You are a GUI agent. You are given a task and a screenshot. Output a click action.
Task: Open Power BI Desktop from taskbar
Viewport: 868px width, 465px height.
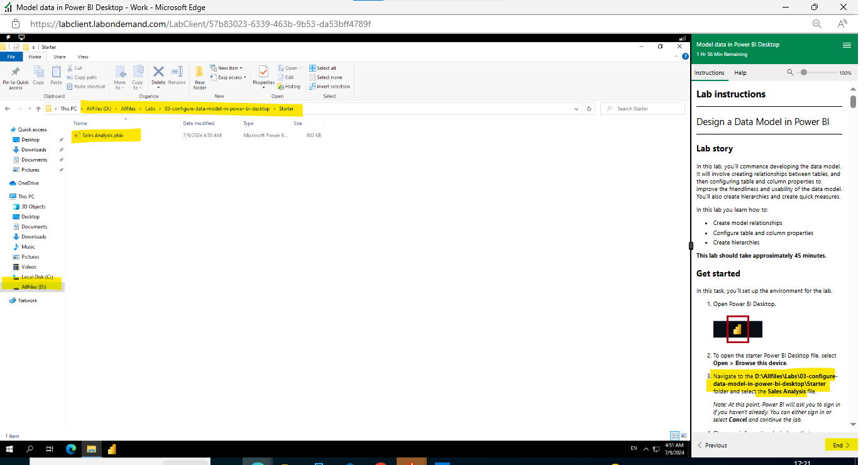tap(112, 449)
